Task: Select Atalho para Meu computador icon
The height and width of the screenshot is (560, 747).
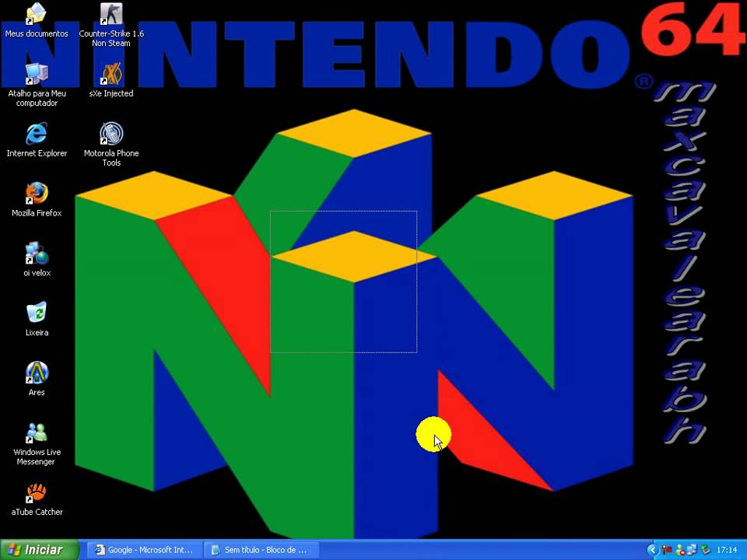Action: (x=37, y=85)
